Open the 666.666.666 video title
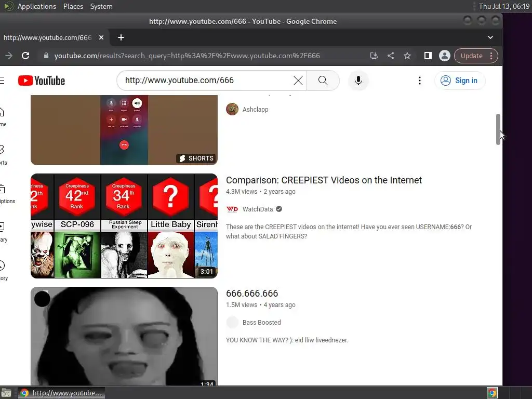This screenshot has height=399, width=532. (252, 294)
